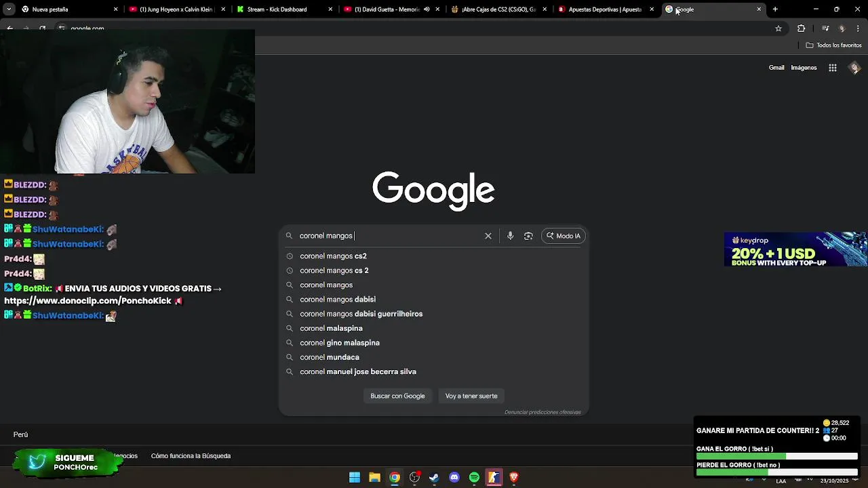Open the Google apps grid
868x488 pixels.
[833, 68]
